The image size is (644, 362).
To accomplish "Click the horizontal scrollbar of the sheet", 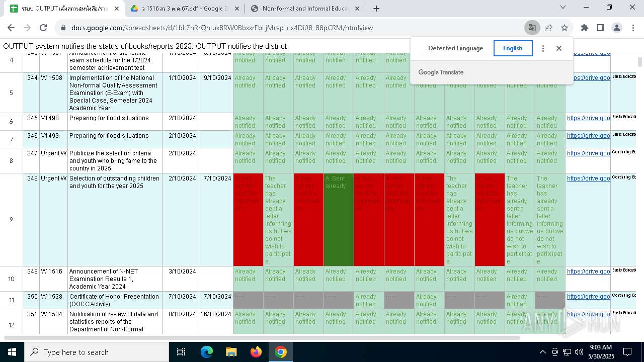I will click(262, 338).
